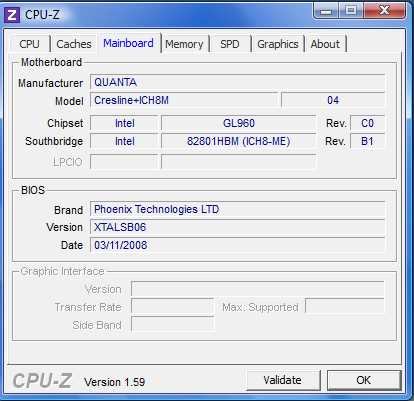Click the BIOS Date 03/11/2008 field
Image resolution: width=414 pixels, height=401 pixels.
click(237, 245)
